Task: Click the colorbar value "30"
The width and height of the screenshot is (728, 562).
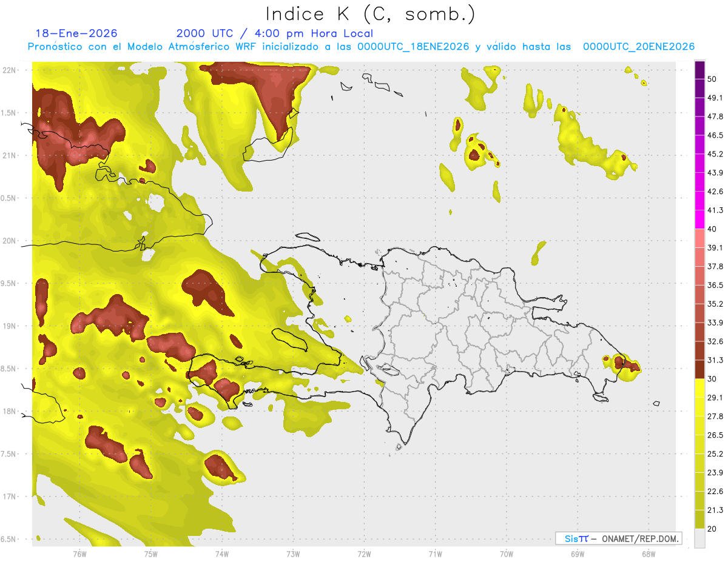Action: pyautogui.click(x=712, y=379)
